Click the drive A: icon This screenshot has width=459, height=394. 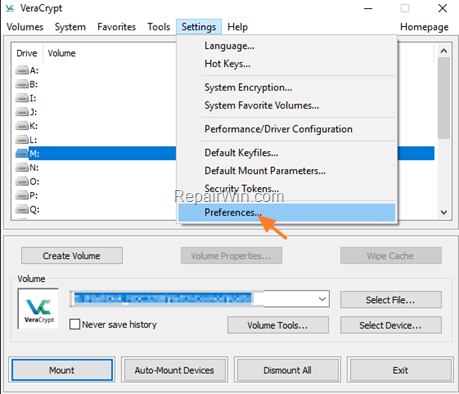[x=22, y=70]
